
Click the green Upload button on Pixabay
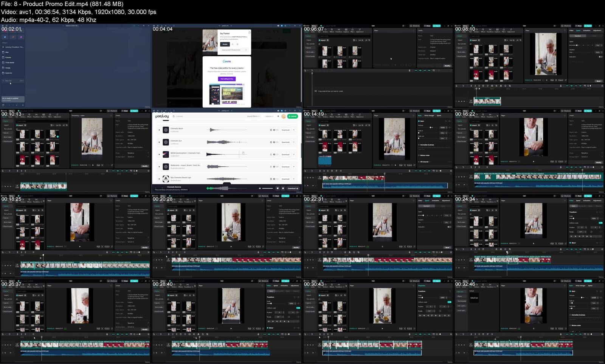coord(292,116)
